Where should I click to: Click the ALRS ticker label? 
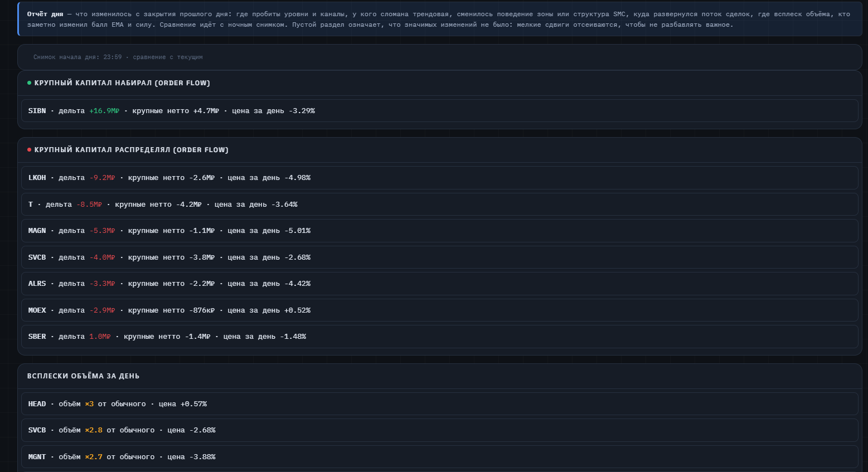37,284
